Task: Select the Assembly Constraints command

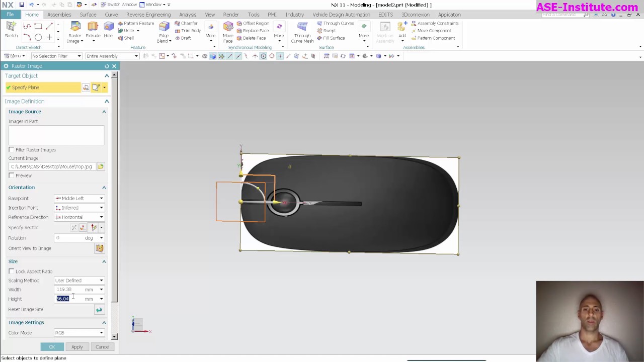Action: click(435, 24)
